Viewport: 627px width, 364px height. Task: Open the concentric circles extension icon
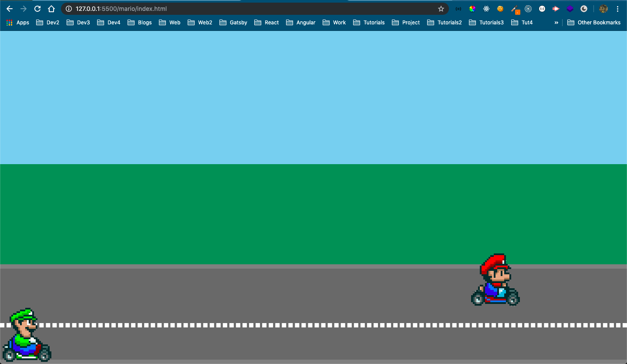(528, 9)
